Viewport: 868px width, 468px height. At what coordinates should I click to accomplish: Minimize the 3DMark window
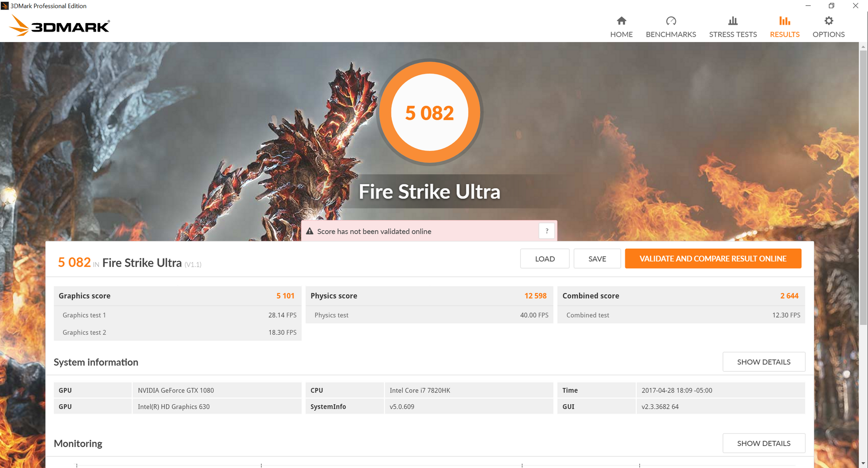click(x=808, y=6)
